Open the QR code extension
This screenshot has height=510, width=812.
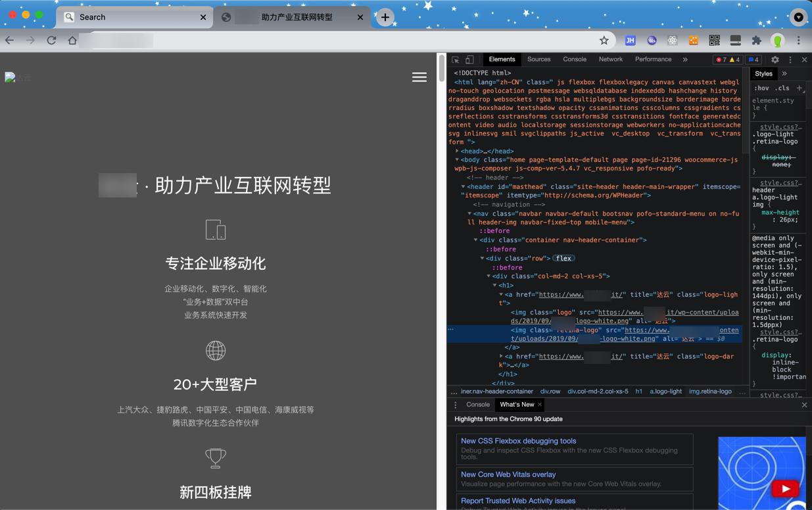(714, 40)
